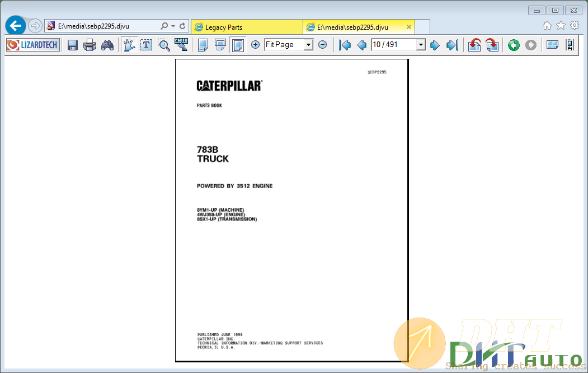Click 'PEORIA, IL U.S.A.' text
588x373 pixels.
(216, 347)
